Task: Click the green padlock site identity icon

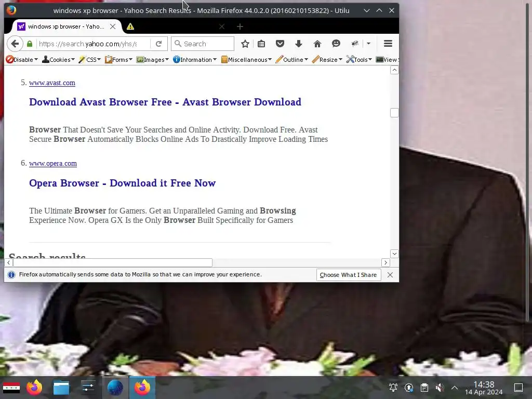Action: 30,44
